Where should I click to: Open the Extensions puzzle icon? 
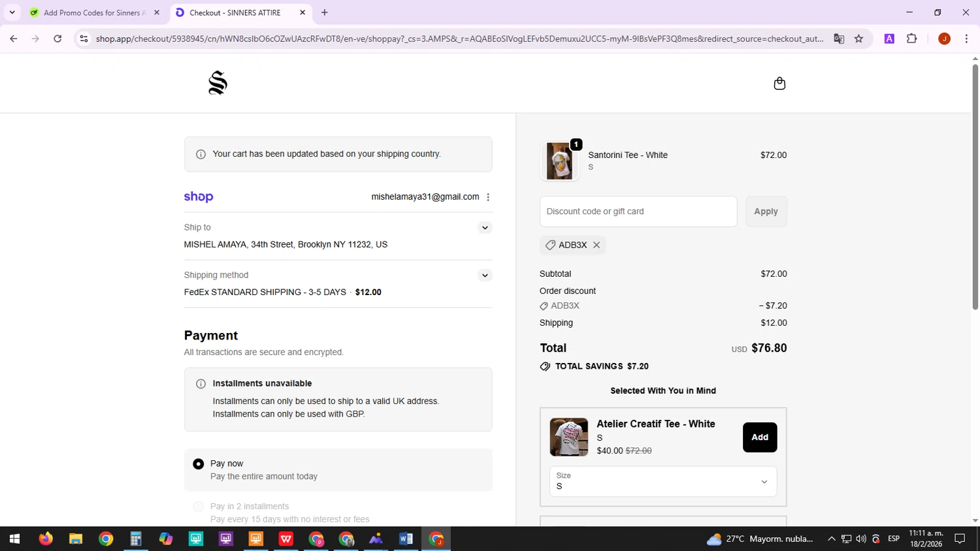coord(912,39)
